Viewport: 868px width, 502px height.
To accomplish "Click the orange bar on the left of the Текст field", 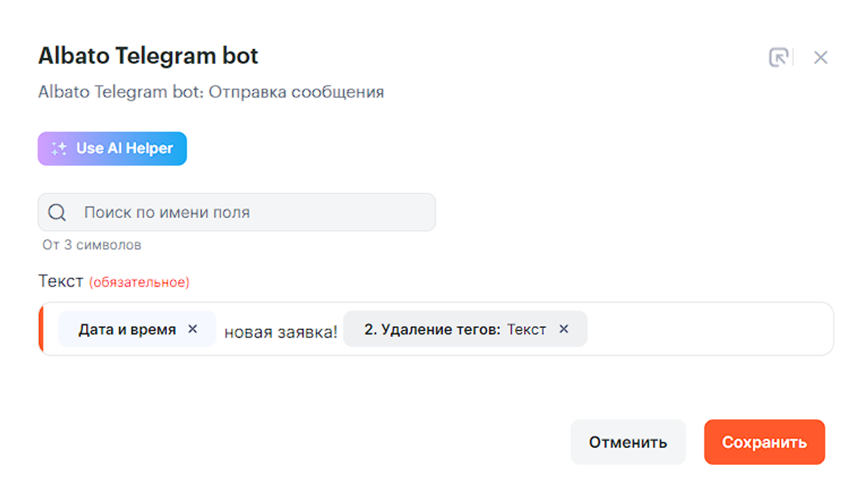I will (41, 329).
